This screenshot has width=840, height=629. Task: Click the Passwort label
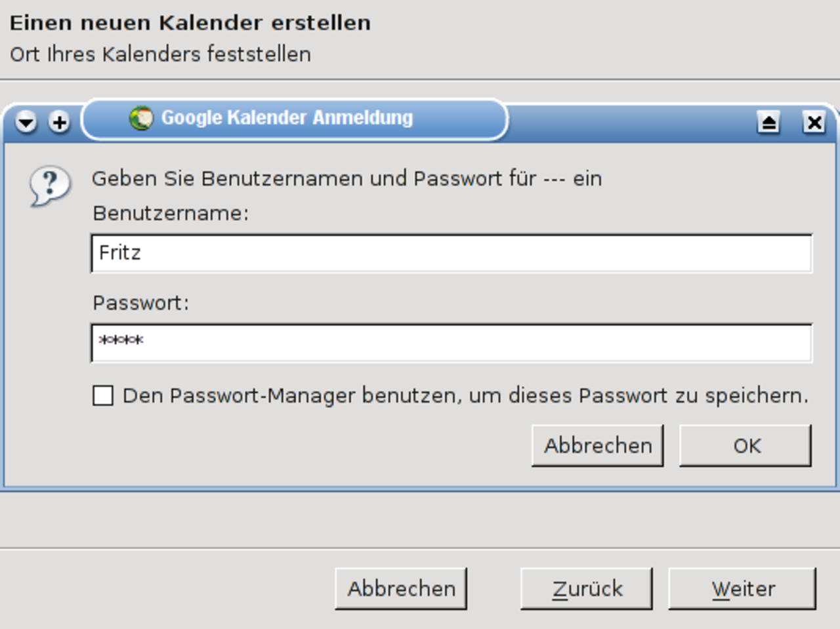coord(140,302)
